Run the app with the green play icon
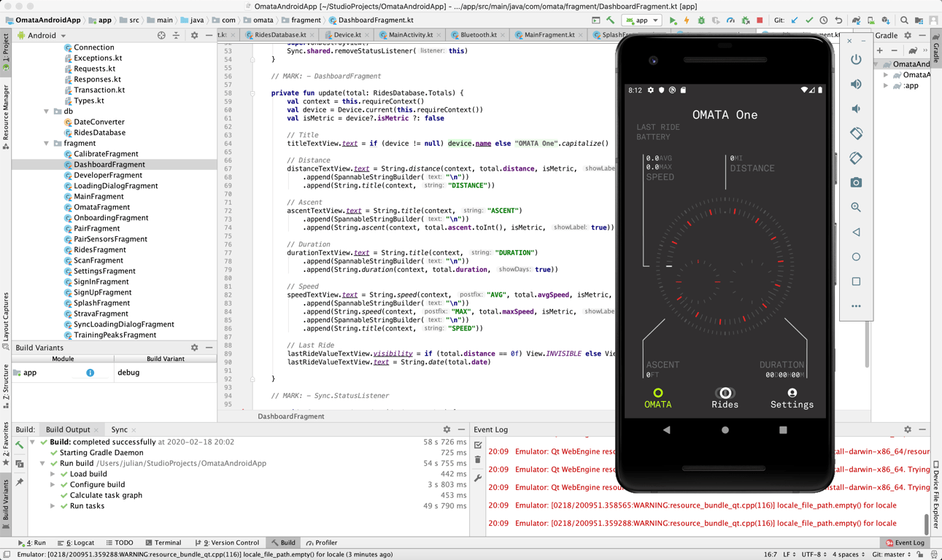942x560 pixels. pos(673,20)
